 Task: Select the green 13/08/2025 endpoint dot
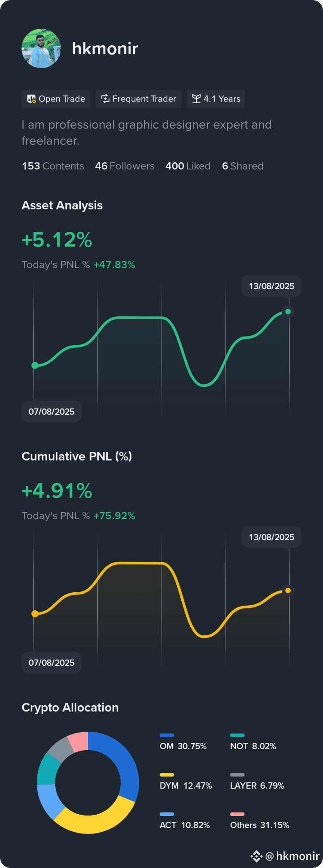288,312
